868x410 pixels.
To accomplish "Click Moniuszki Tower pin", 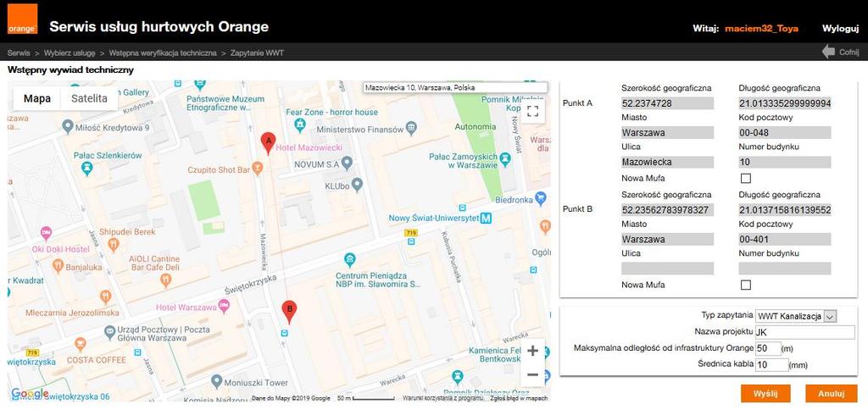I will pyautogui.click(x=216, y=381).
